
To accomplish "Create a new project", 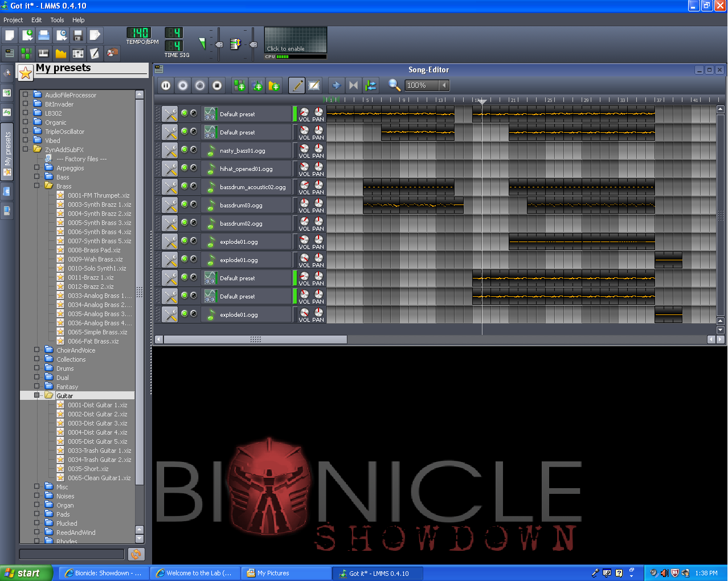I will tap(10, 35).
